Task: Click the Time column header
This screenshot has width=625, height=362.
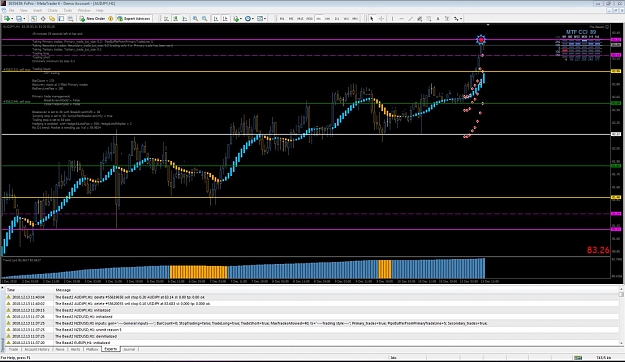Action: [29, 290]
